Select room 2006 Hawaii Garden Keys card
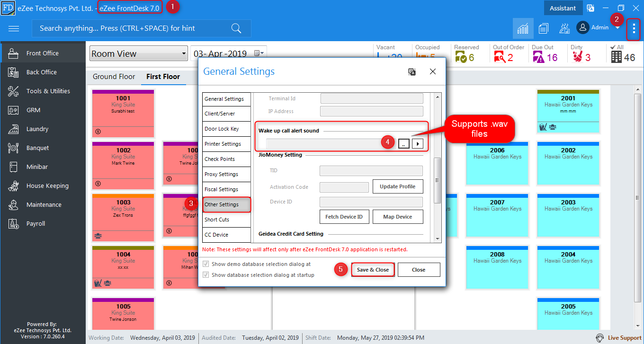The height and width of the screenshot is (344, 644). [x=497, y=163]
